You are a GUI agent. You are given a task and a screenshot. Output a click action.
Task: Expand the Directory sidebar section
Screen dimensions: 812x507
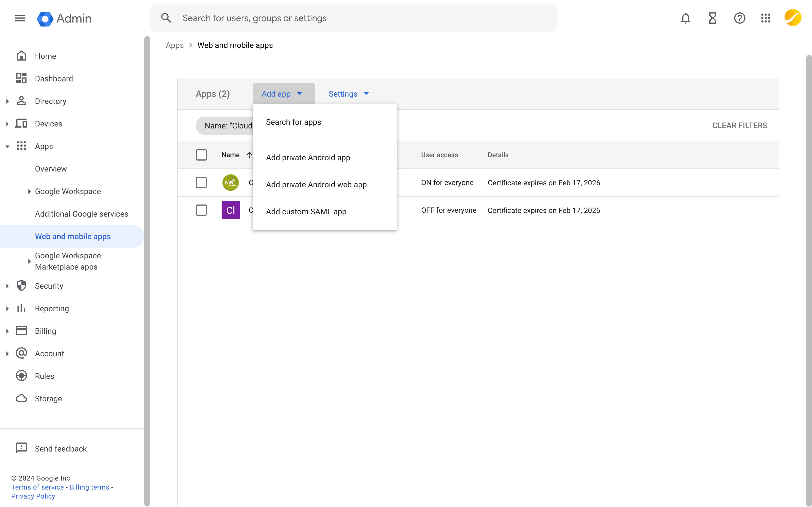click(x=7, y=101)
